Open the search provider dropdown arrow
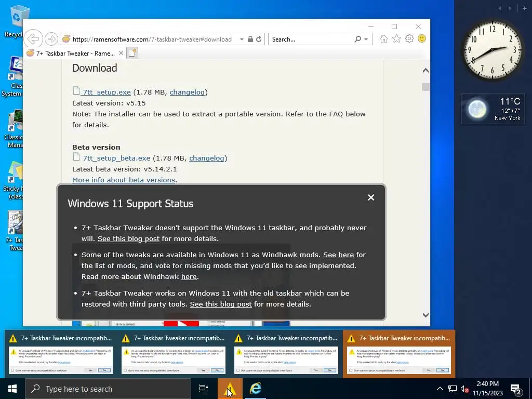Image resolution: width=532 pixels, height=399 pixels. click(366, 39)
